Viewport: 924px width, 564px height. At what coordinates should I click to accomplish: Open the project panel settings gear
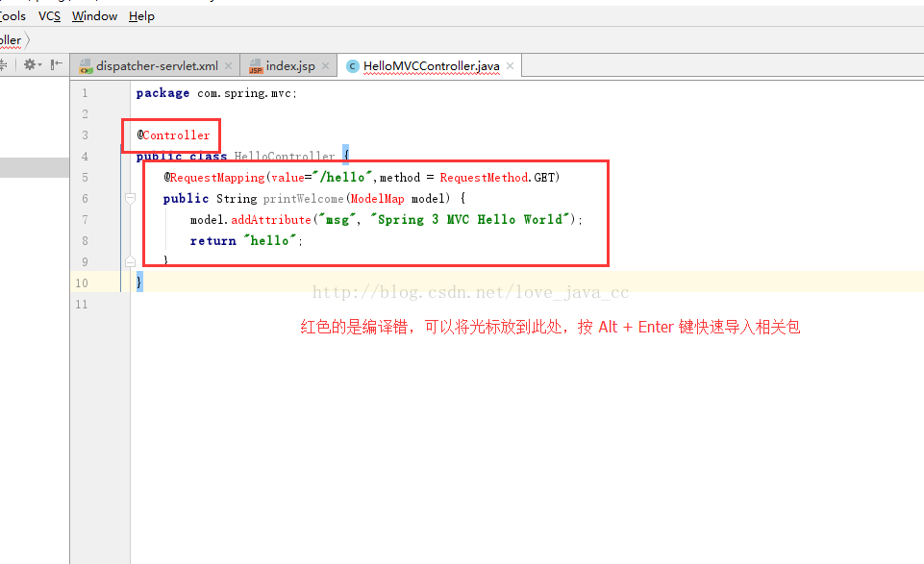(32, 64)
